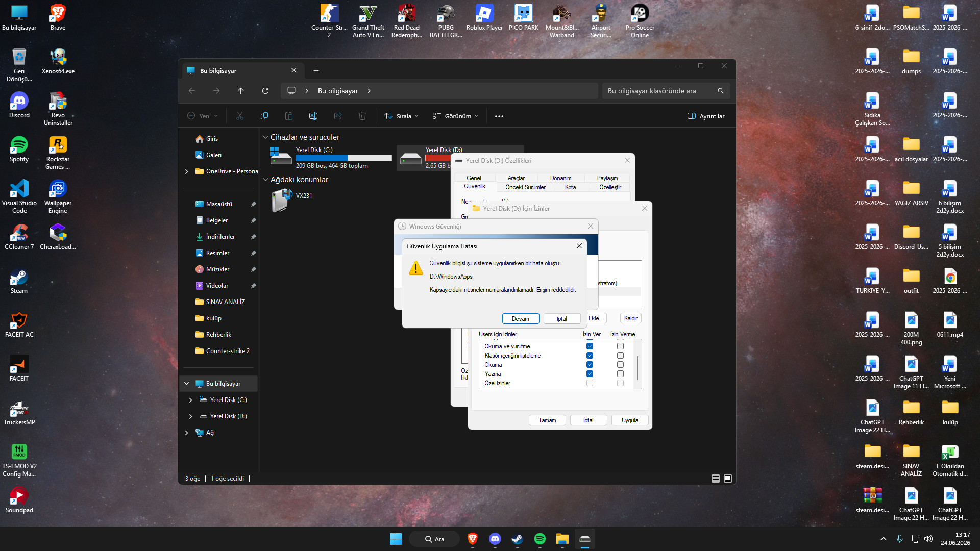Click Devam in the security error dialog
980x551 pixels.
tap(521, 318)
